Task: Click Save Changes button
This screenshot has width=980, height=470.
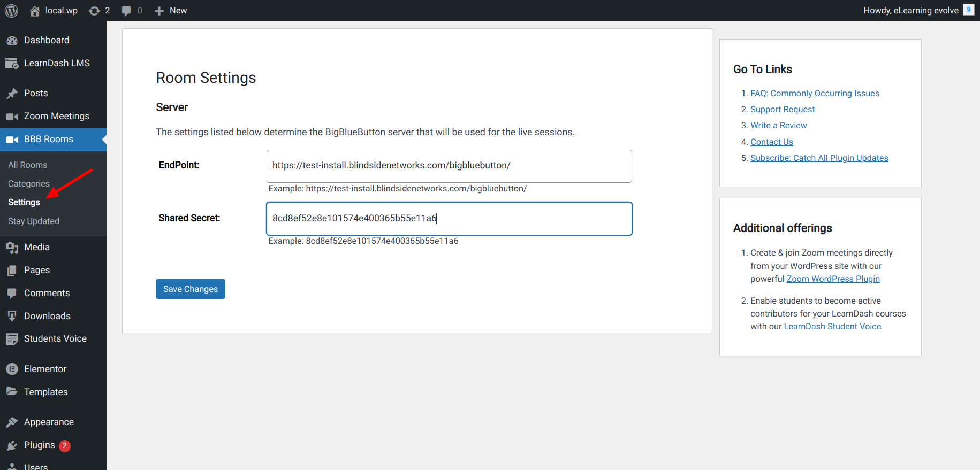Action: click(191, 289)
